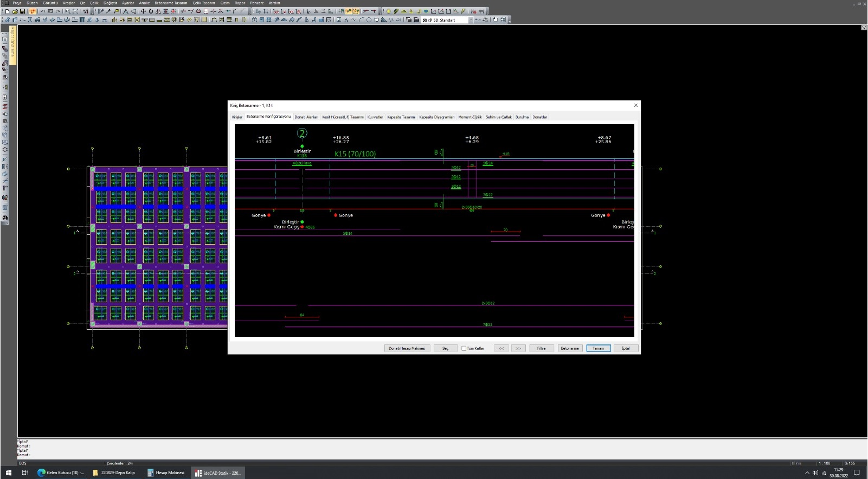This screenshot has height=479, width=868.
Task: Click the Open file folder icon
Action: coord(15,11)
